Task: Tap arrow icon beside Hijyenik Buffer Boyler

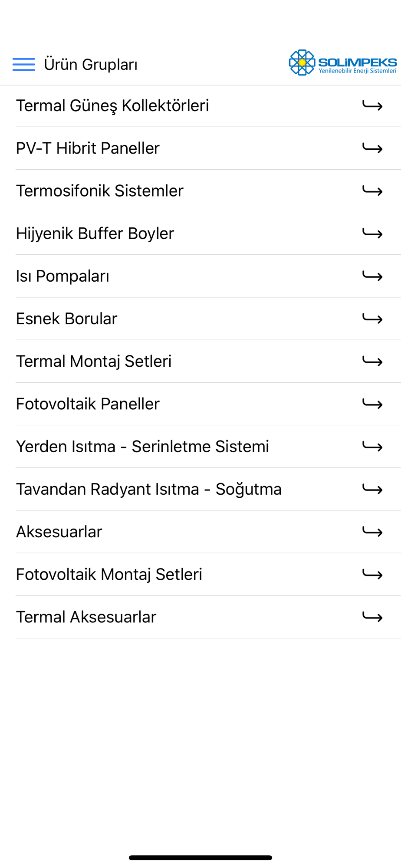Action: tap(372, 233)
